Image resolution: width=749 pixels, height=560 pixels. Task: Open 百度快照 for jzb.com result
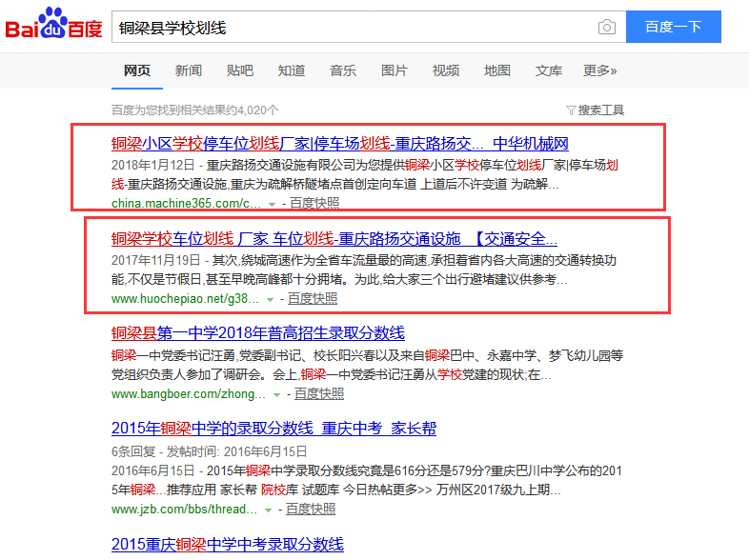tap(311, 509)
